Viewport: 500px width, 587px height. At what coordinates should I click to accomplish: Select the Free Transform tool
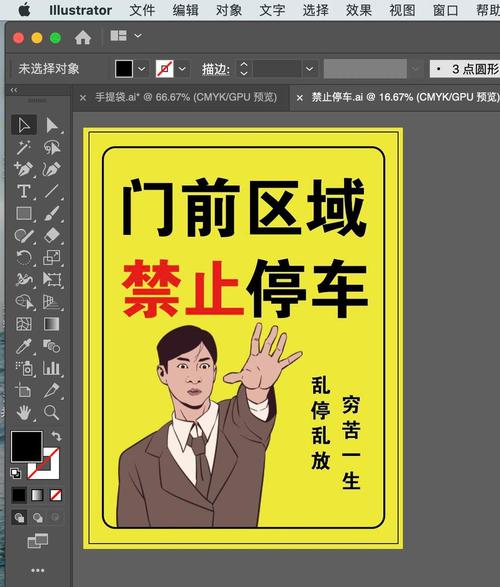52,280
